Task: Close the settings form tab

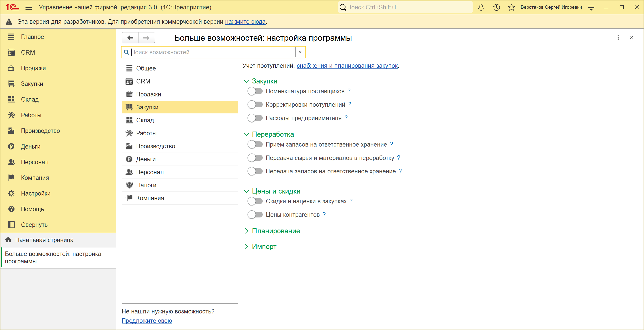Action: click(632, 38)
